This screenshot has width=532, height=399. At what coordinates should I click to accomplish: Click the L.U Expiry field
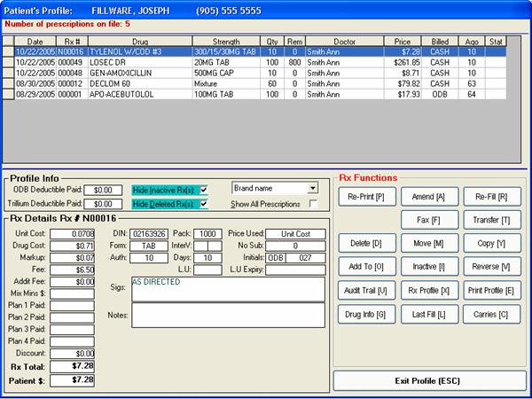[x=295, y=270]
